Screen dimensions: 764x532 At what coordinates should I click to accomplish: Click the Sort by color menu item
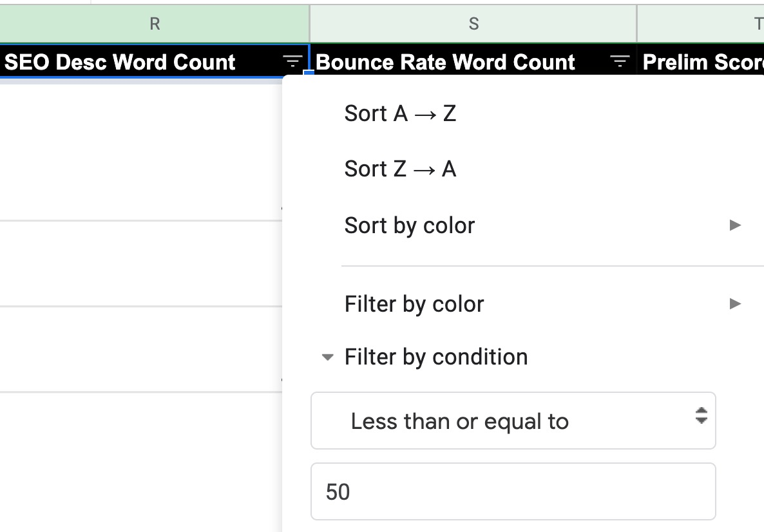pyautogui.click(x=409, y=225)
